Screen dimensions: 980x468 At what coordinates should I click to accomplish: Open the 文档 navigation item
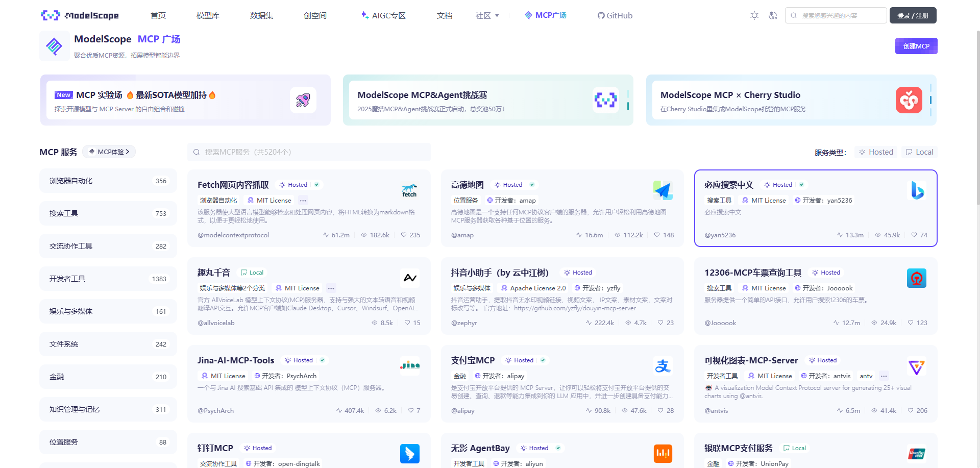[x=445, y=15]
